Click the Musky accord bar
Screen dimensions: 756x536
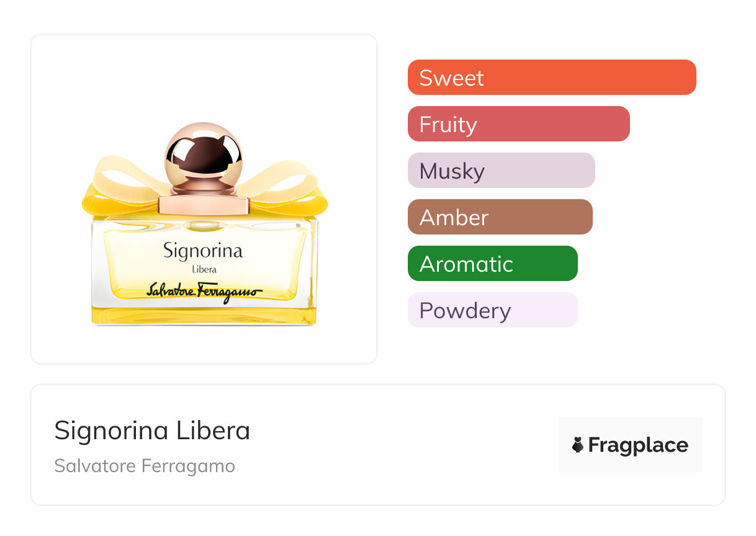point(501,171)
